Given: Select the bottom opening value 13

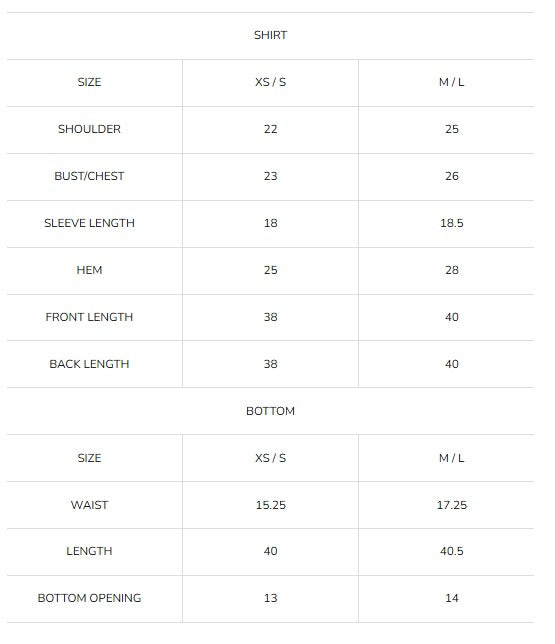Looking at the screenshot, I should coord(270,598).
